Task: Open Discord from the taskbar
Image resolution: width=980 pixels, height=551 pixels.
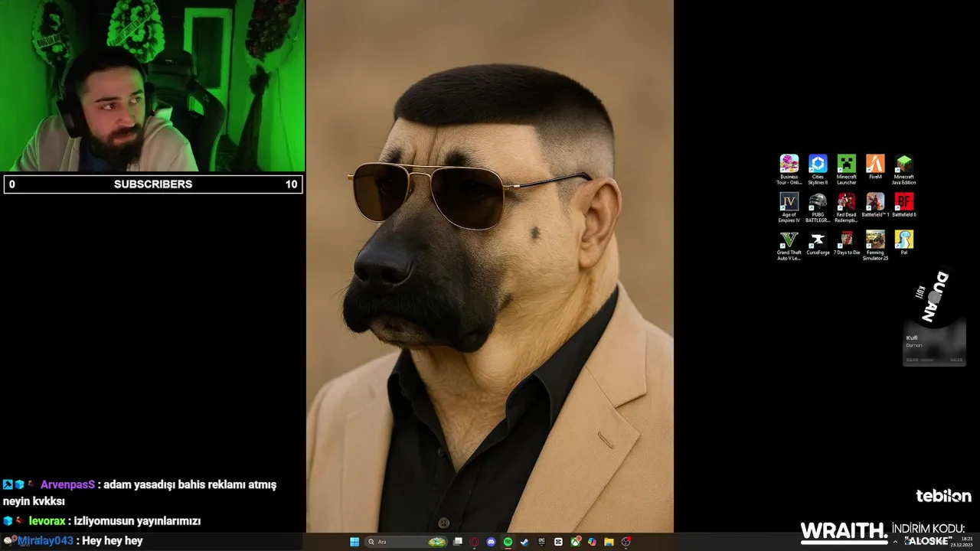Action: tap(491, 542)
